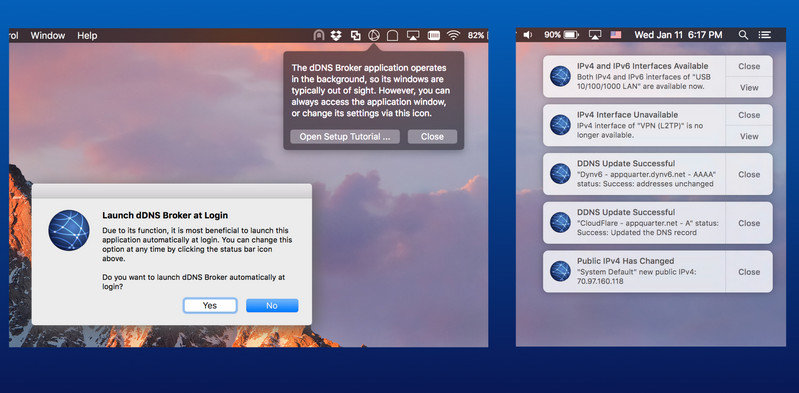Click the "Do you want to launch dDNS Broker" question
Image resolution: width=799 pixels, height=393 pixels.
(x=194, y=282)
